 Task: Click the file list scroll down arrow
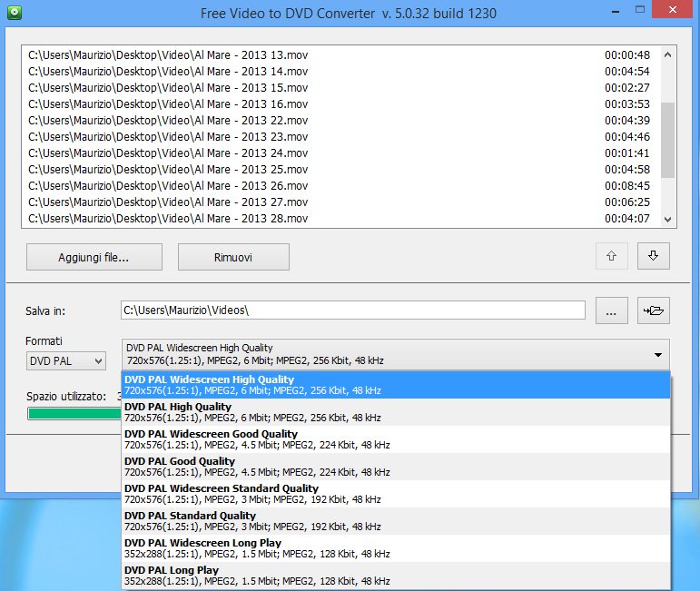tap(668, 219)
